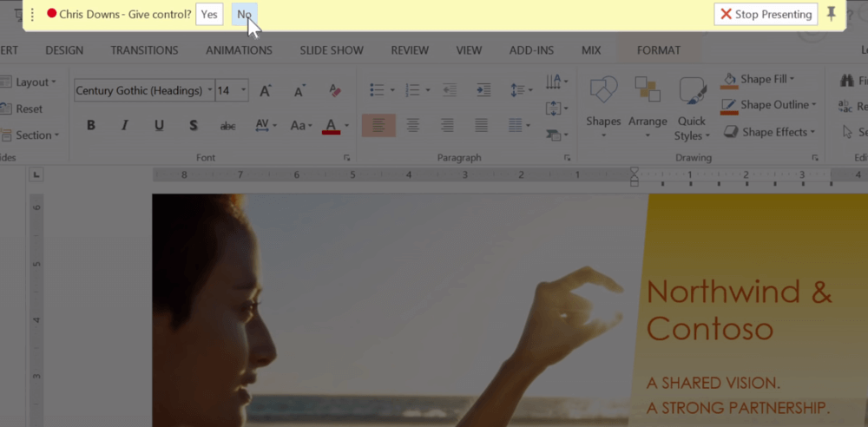868x427 pixels.
Task: Open the Shapes gallery
Action: tap(603, 104)
